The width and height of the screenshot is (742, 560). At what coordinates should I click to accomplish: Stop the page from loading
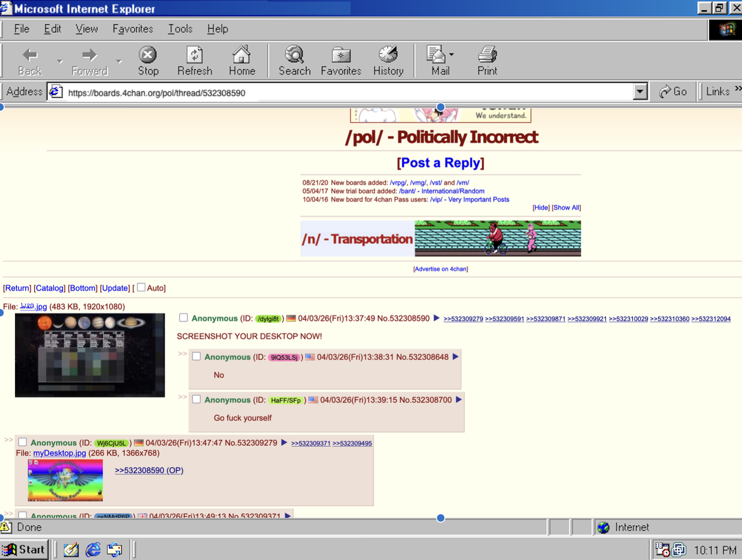click(x=148, y=61)
